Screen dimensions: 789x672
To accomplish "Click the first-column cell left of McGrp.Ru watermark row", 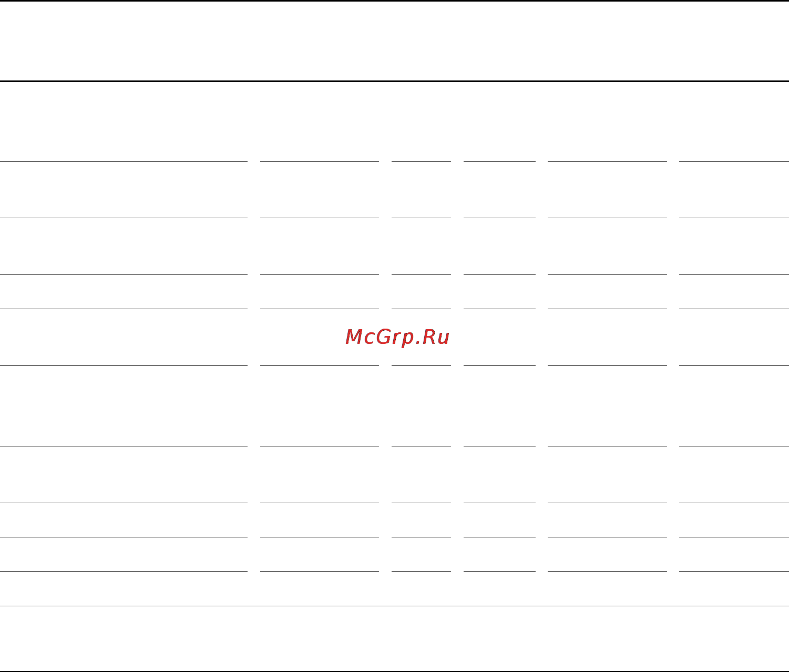I will point(124,337).
